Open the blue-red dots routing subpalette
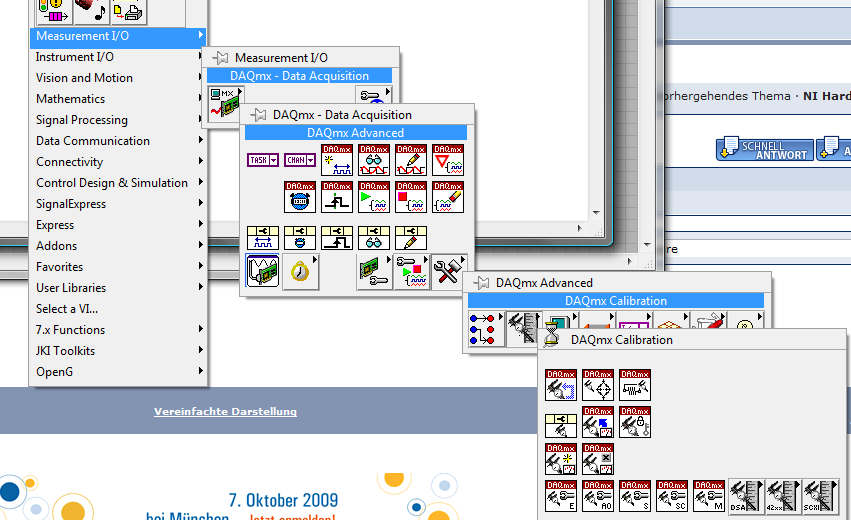Viewport: 851px width, 520px height. click(486, 328)
